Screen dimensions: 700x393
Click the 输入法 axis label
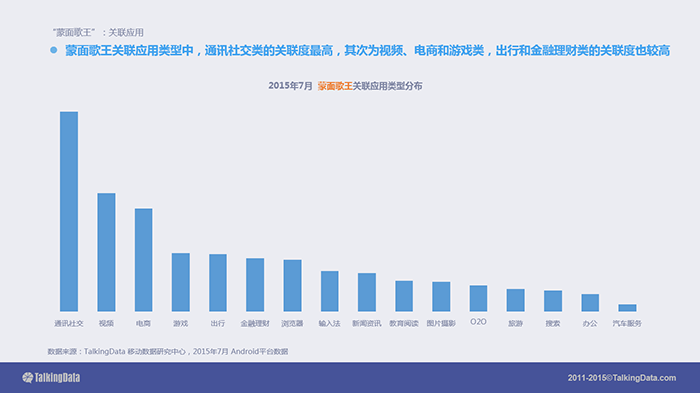[x=329, y=323]
